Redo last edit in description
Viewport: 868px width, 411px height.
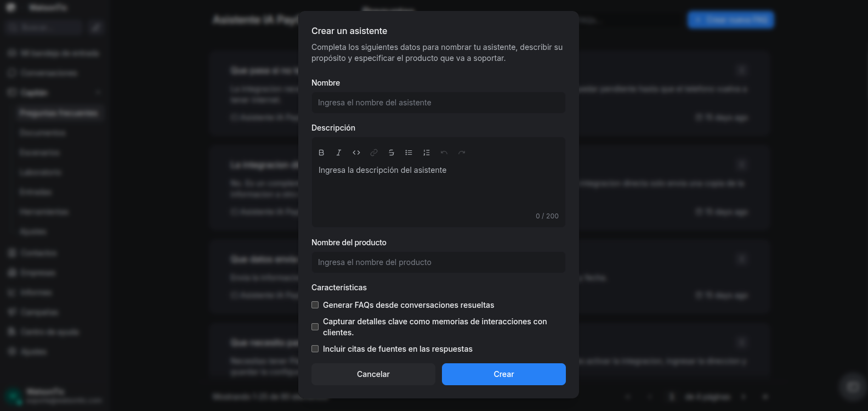(x=462, y=153)
